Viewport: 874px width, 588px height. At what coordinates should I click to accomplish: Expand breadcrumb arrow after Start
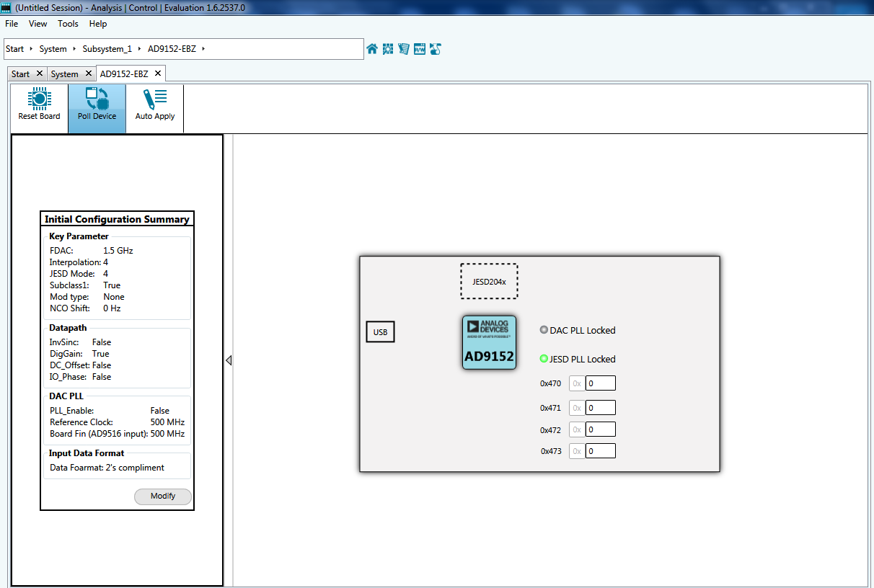point(30,49)
